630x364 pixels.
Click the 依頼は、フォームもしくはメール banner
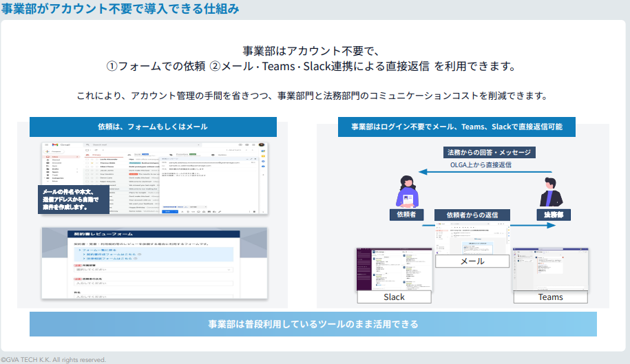[x=153, y=127]
